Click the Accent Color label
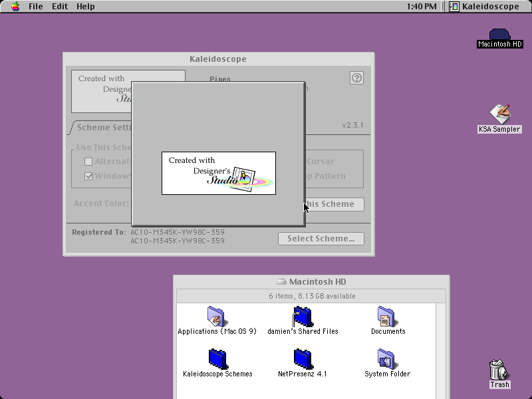532x399 pixels. pyautogui.click(x=101, y=203)
